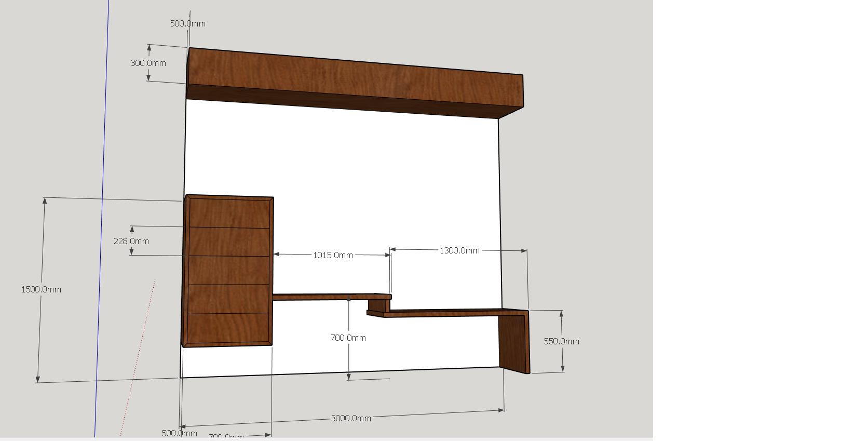Click the blue vertical axis line
868x441 pixels.
pos(102,218)
